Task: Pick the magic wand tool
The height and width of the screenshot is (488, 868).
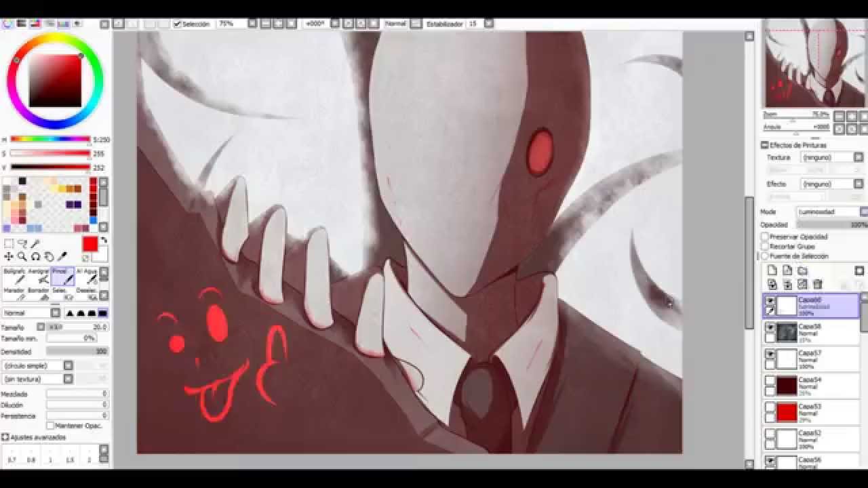Action: coord(35,243)
